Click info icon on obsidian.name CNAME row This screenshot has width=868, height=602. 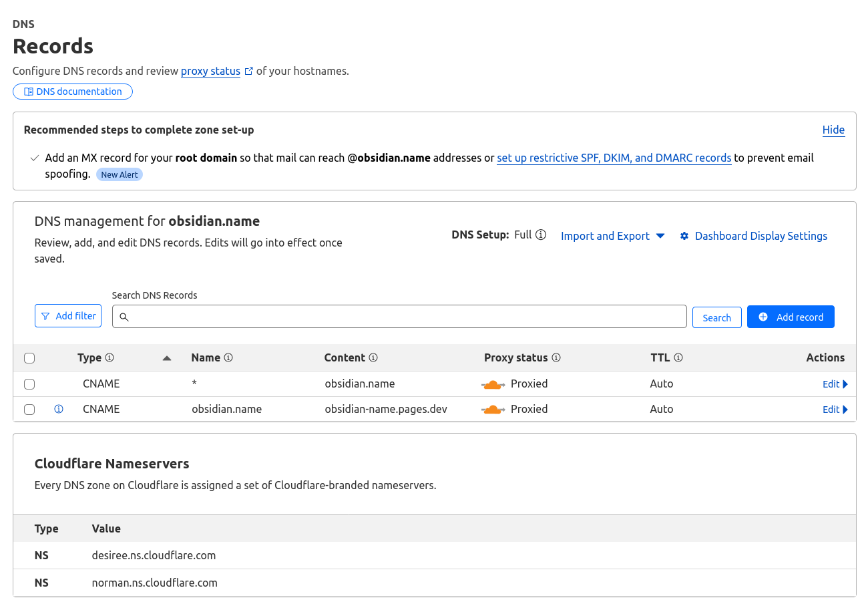tap(59, 410)
